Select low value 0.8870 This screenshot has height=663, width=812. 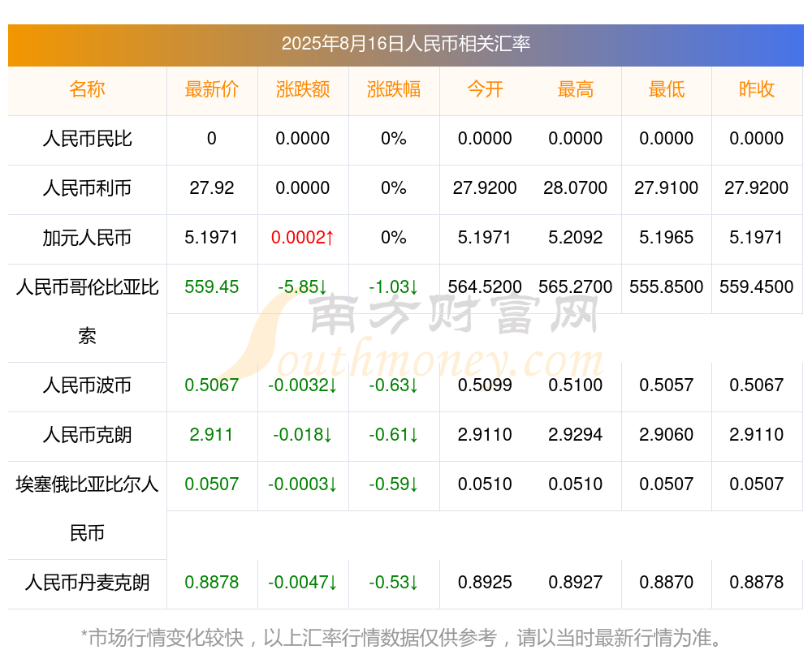pyautogui.click(x=667, y=583)
